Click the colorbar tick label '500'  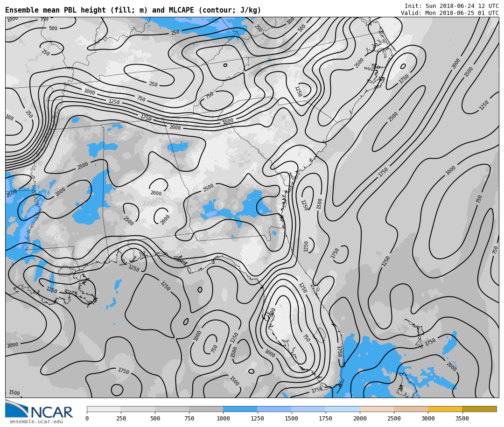(155, 418)
